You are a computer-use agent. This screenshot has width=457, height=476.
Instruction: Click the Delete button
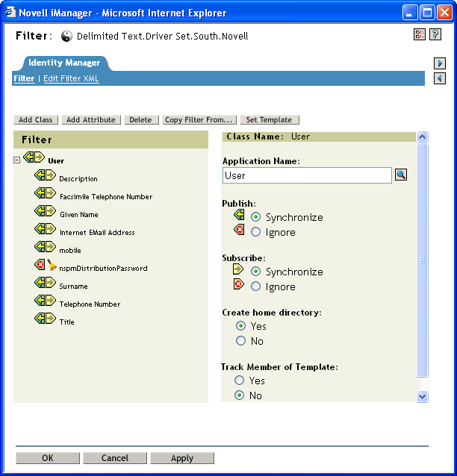pos(140,119)
